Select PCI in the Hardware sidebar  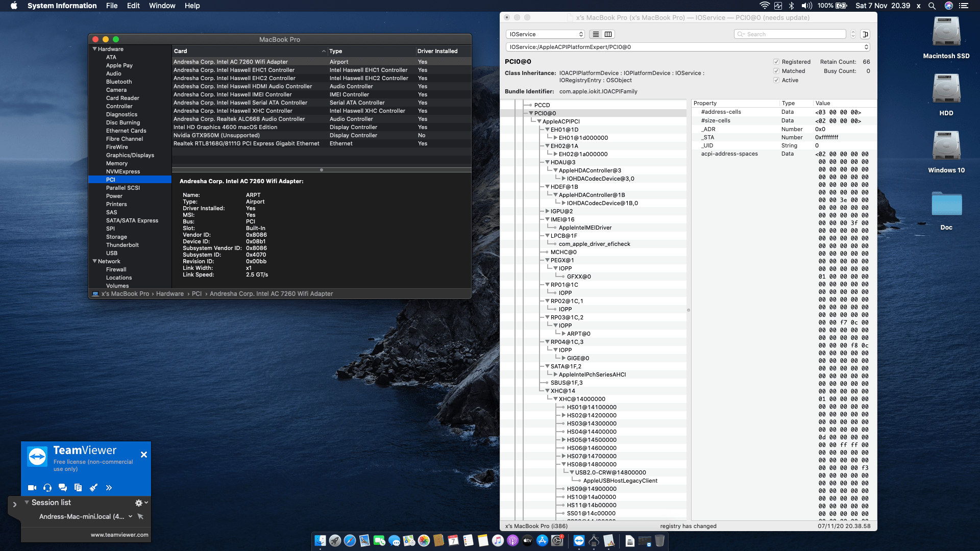[x=110, y=180]
